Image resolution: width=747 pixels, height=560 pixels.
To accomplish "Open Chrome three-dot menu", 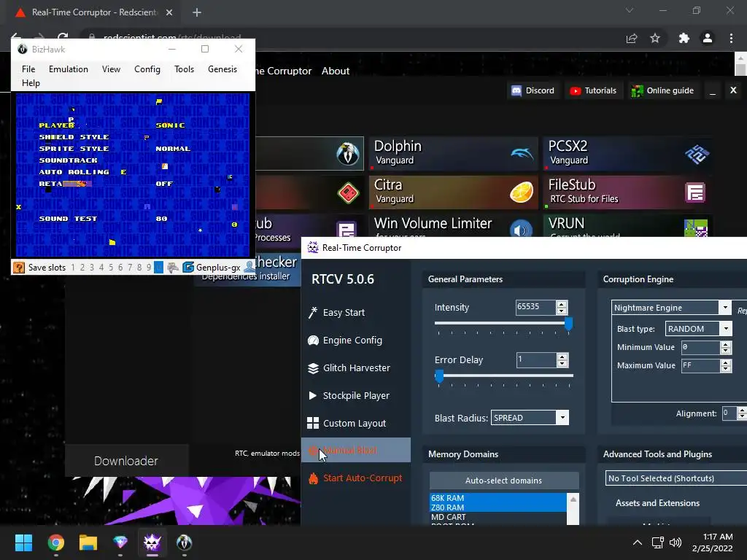I will coord(731,38).
